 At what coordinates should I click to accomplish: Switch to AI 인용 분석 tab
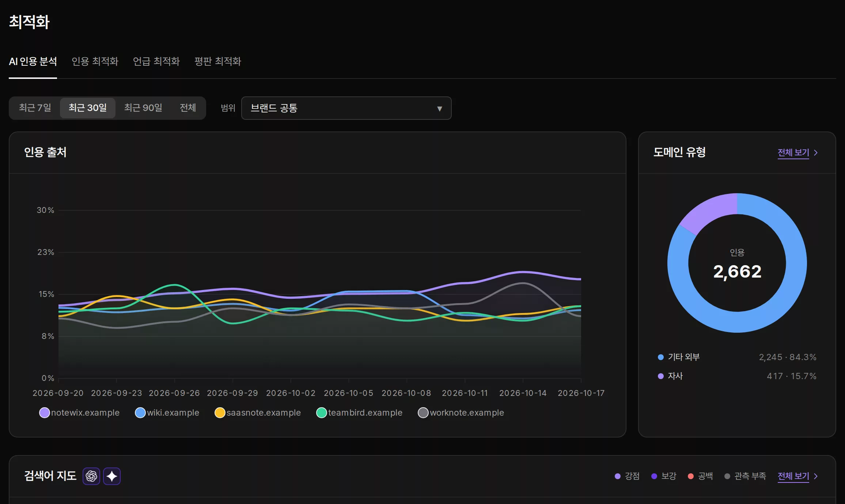point(33,61)
